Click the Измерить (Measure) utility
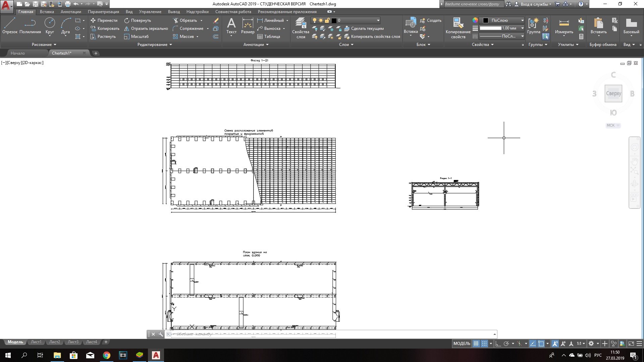This screenshot has height=362, width=644. pos(564,26)
